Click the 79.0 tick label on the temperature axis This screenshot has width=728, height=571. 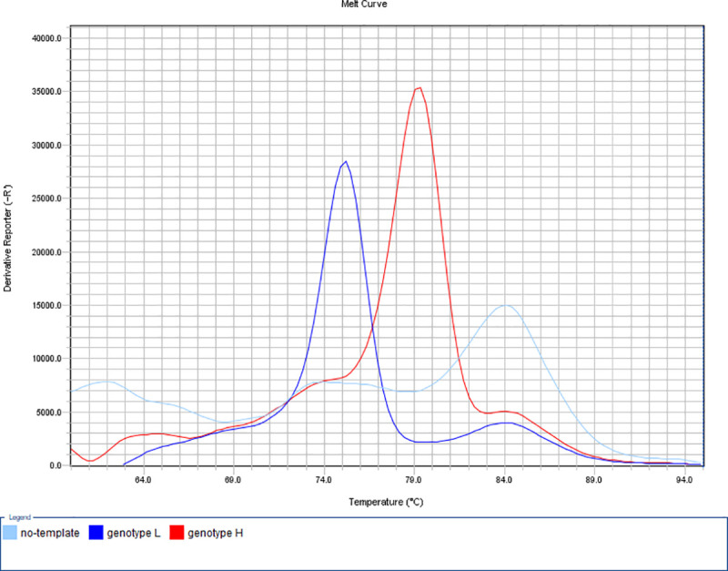[x=414, y=478]
